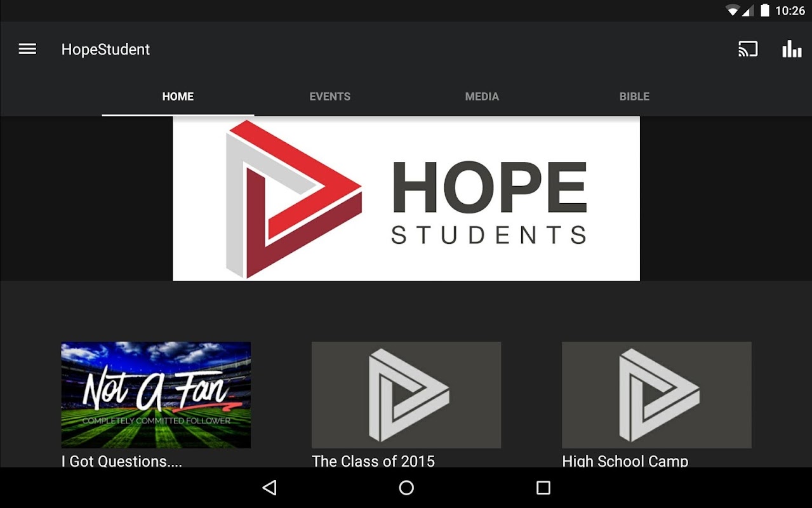Tap the battery status icon

pyautogui.click(x=765, y=10)
